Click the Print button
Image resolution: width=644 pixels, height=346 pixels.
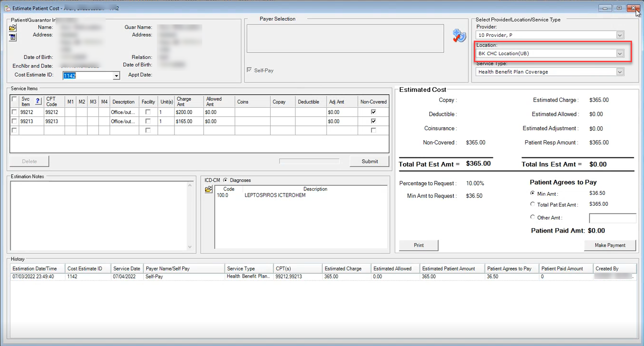pos(419,245)
